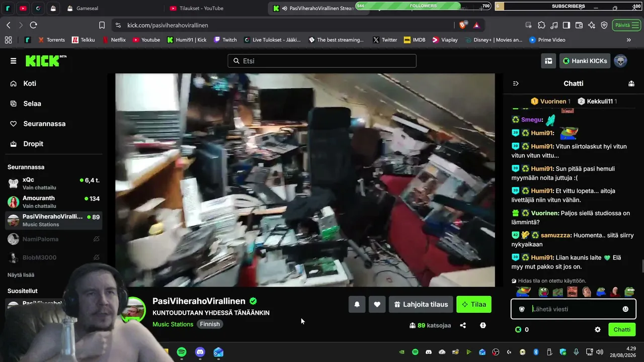Click the Vuorinen username in chat
The height and width of the screenshot is (362, 644).
point(544,213)
